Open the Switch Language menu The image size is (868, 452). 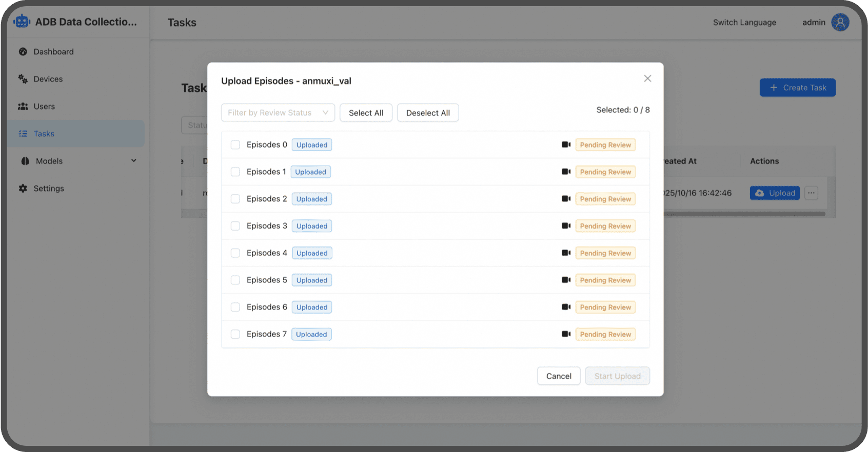coord(744,23)
